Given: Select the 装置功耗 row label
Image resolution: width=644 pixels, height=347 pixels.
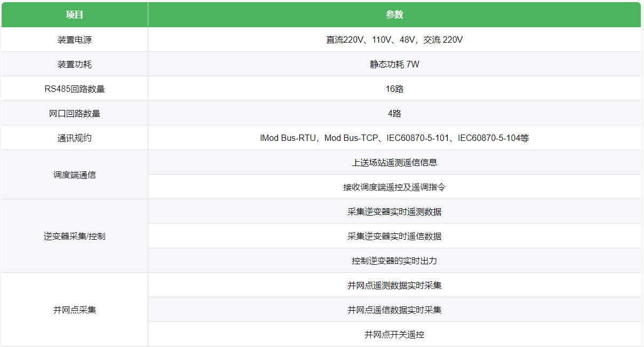Looking at the screenshot, I should coord(75,64).
